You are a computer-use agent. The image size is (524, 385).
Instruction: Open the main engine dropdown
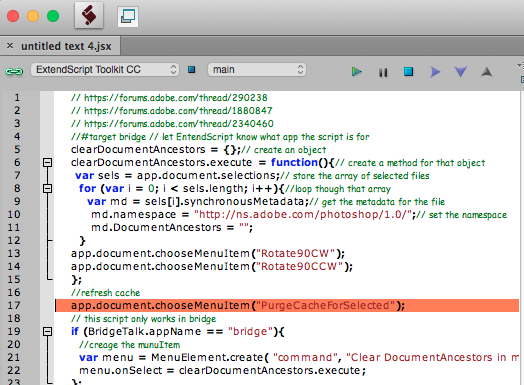[x=257, y=70]
